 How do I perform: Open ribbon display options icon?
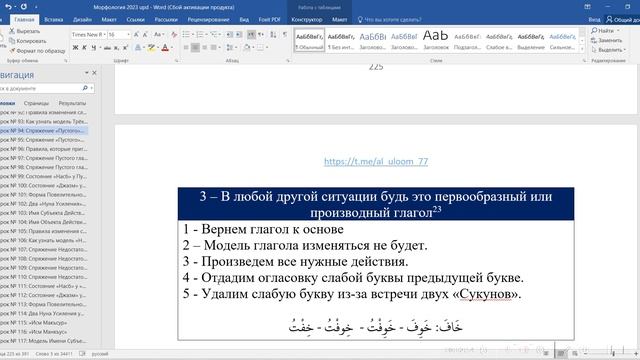click(x=587, y=7)
